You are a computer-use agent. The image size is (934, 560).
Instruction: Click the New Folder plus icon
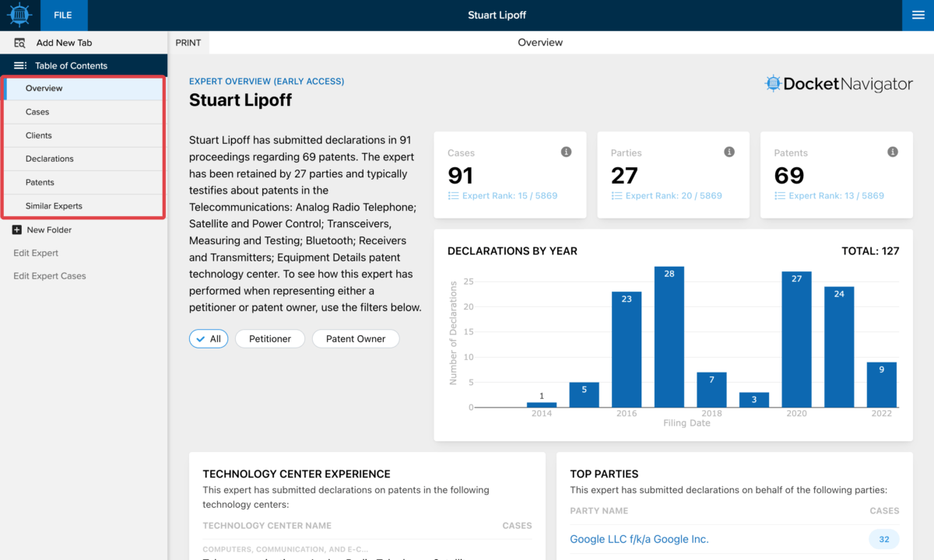18,229
